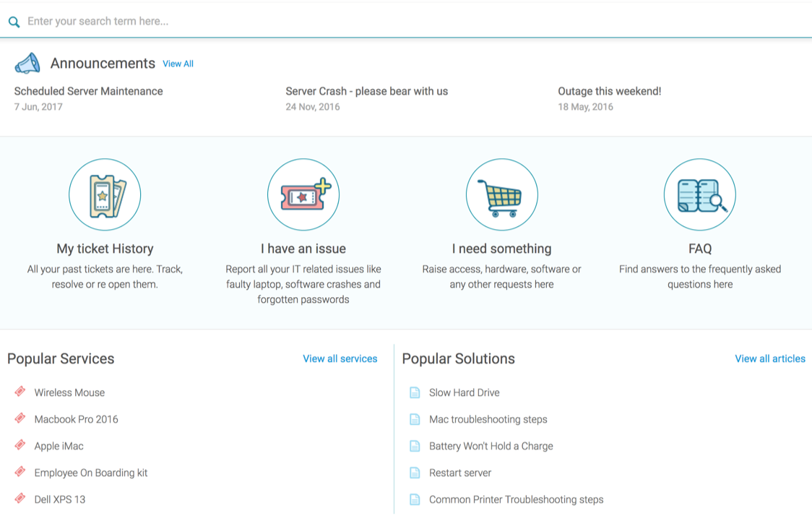Open View All announcements link
This screenshot has height=524, width=812.
178,64
